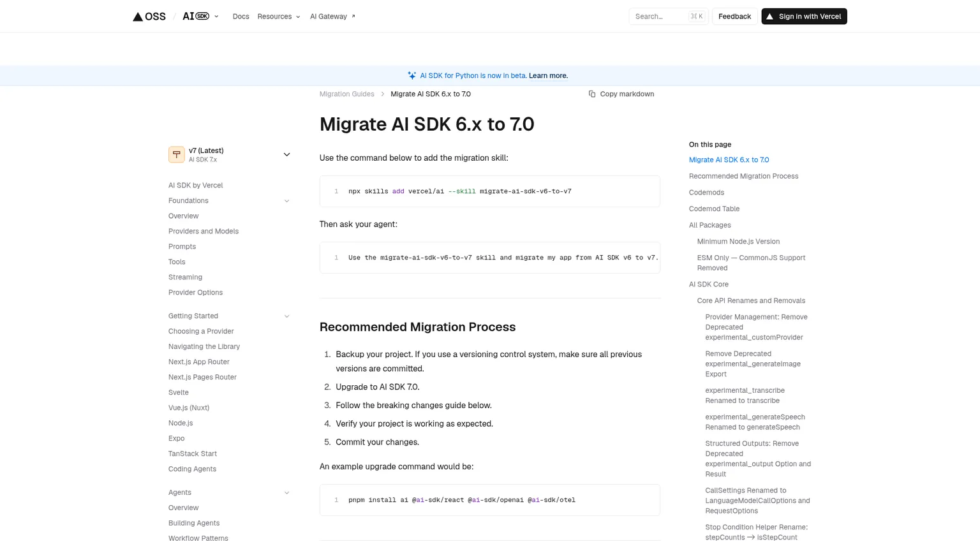Screen dimensions: 980x551
Task: Collapse the Foundations sidebar section
Action: coord(286,201)
